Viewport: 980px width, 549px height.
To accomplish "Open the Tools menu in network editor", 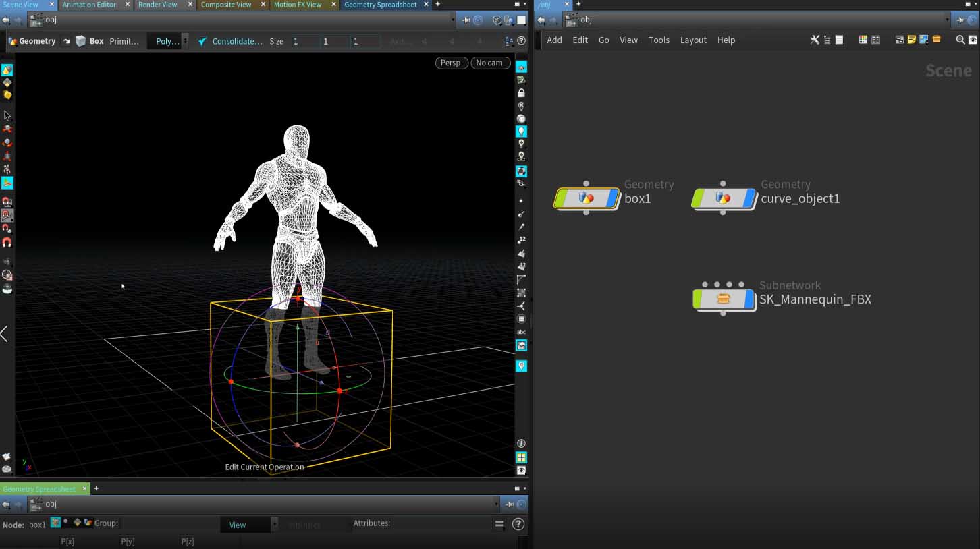I will point(659,40).
